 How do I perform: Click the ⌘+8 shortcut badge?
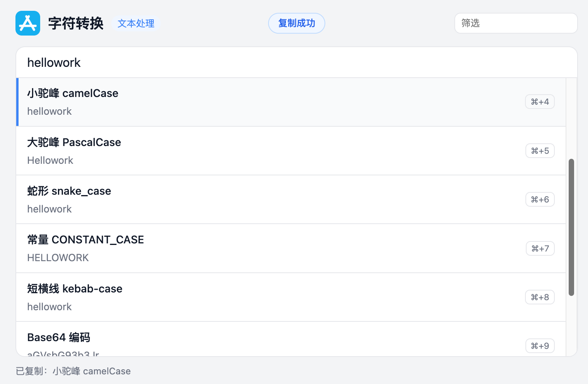tap(540, 297)
